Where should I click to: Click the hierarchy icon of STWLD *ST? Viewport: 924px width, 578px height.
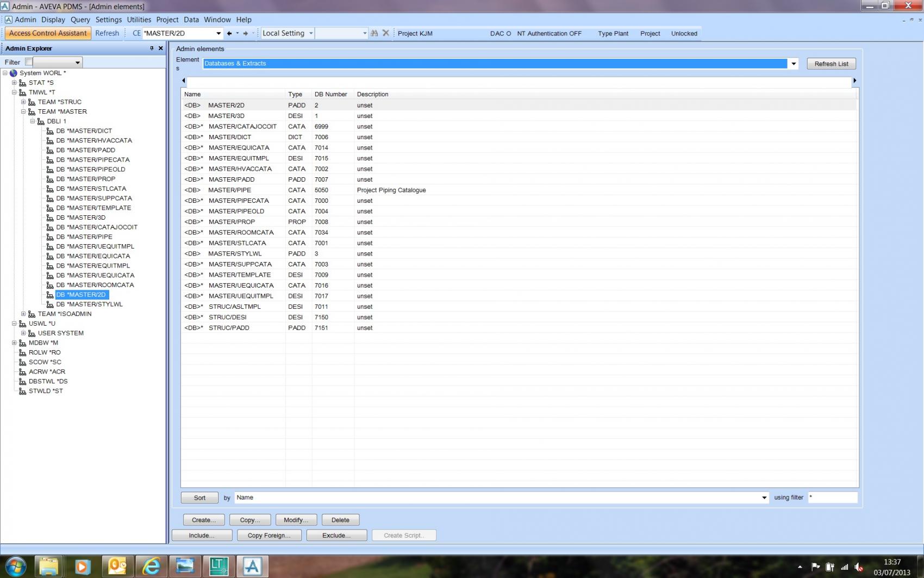(23, 391)
